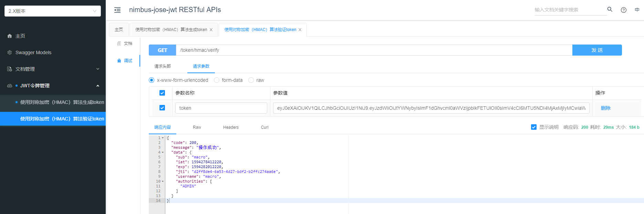Click the 调试 bug icon
Viewport: 644px width, 214px height.
(x=119, y=61)
